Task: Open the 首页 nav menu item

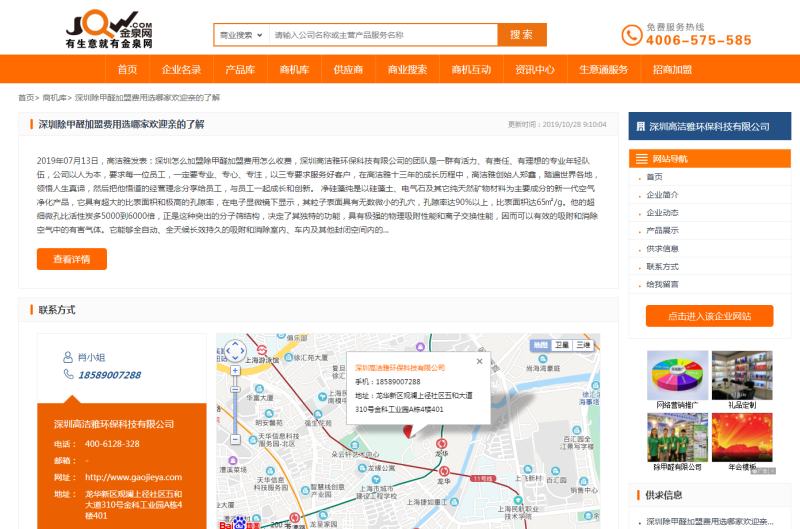Action: pos(127,69)
